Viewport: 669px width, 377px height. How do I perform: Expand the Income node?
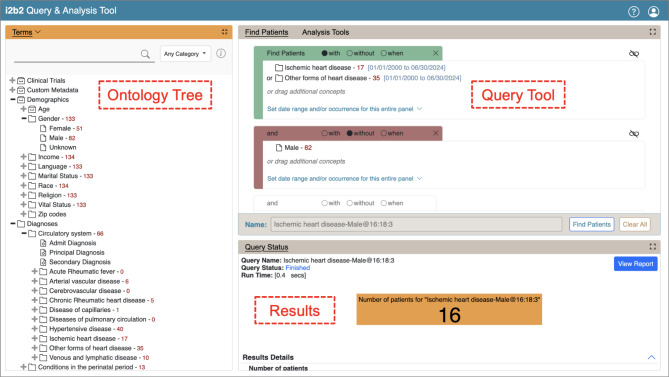click(23, 157)
